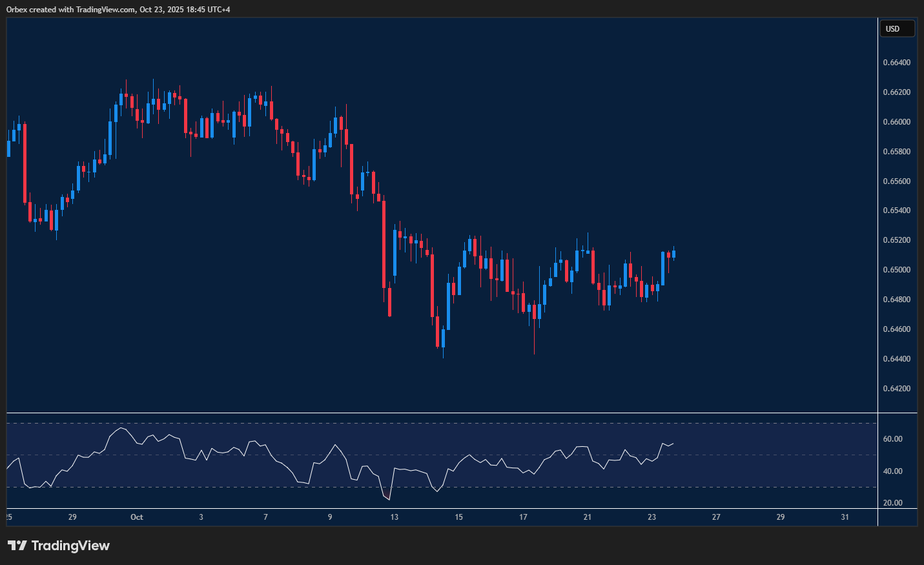The height and width of the screenshot is (565, 924).
Task: Open the USD currency selector
Action: click(x=897, y=28)
